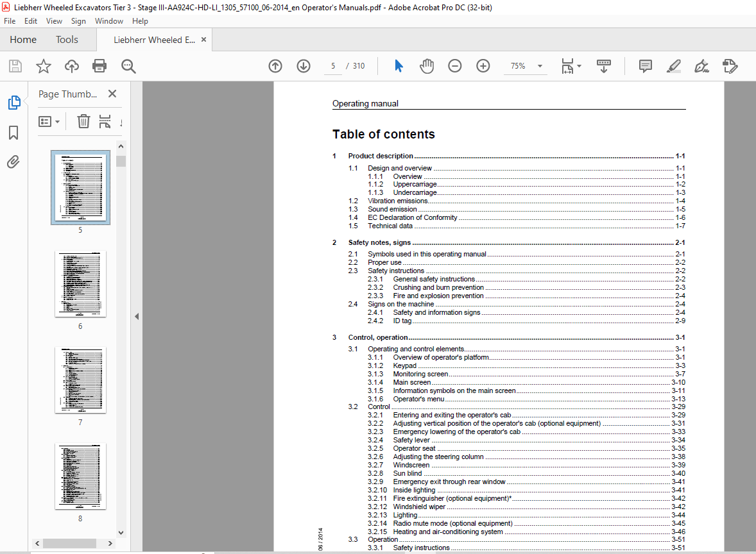Click '3.2.5 Operator seat' contents entry
This screenshot has height=554, width=756.
point(526,448)
